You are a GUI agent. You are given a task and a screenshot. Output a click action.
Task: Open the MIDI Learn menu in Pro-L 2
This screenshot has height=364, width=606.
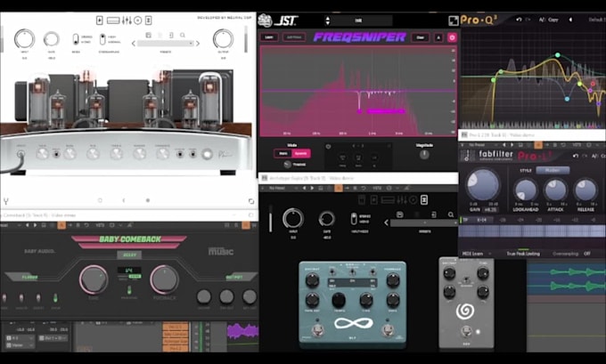(x=476, y=254)
